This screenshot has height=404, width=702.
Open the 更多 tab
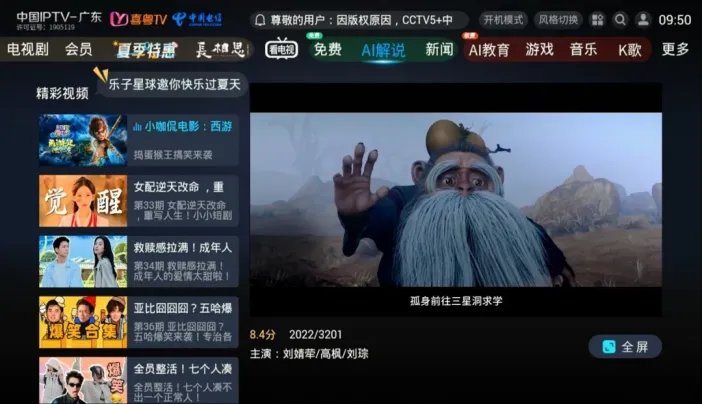pyautogui.click(x=675, y=49)
